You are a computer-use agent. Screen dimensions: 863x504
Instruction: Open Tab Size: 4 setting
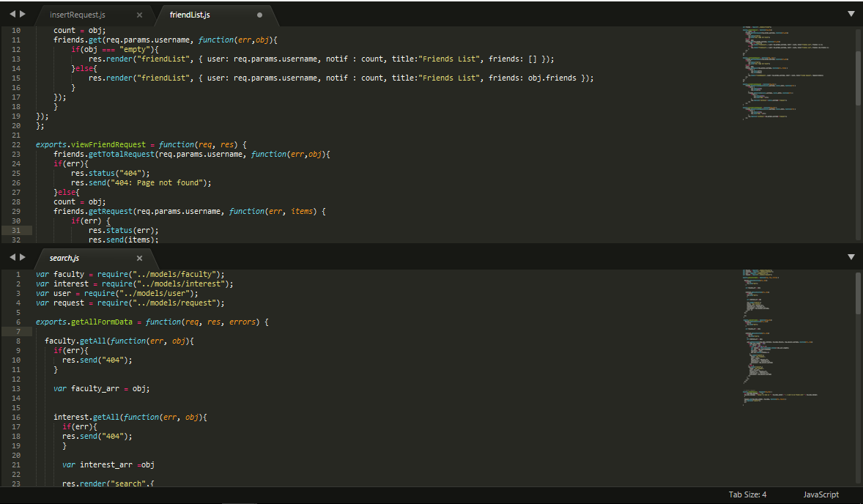click(747, 494)
